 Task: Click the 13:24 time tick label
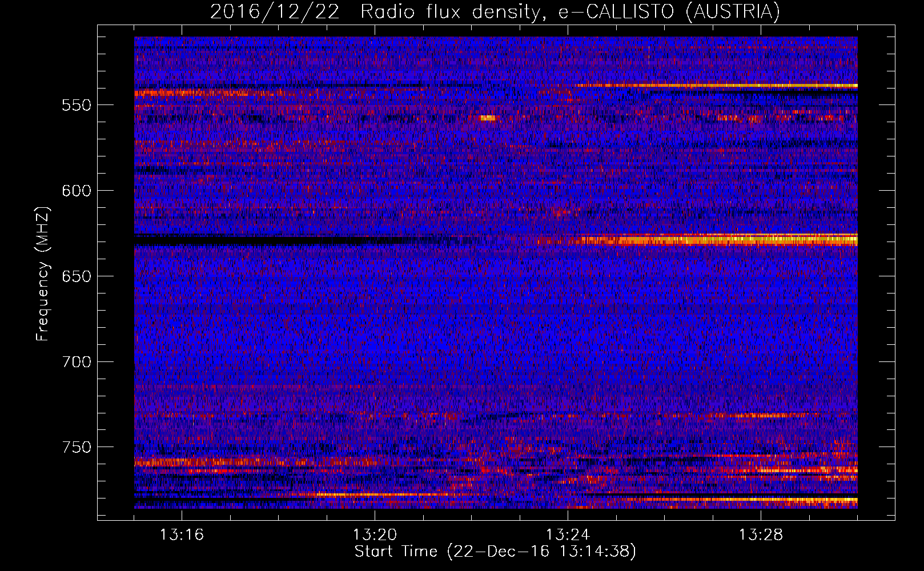click(x=568, y=535)
